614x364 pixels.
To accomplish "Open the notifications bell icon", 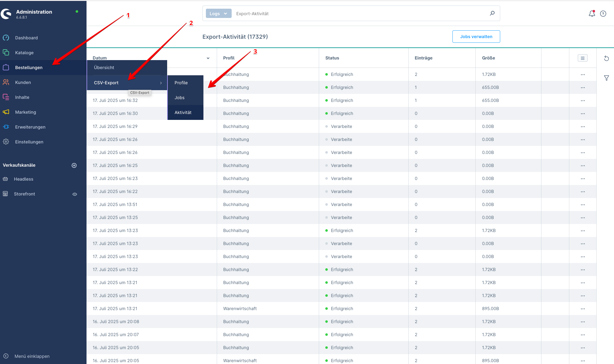I will click(x=592, y=14).
